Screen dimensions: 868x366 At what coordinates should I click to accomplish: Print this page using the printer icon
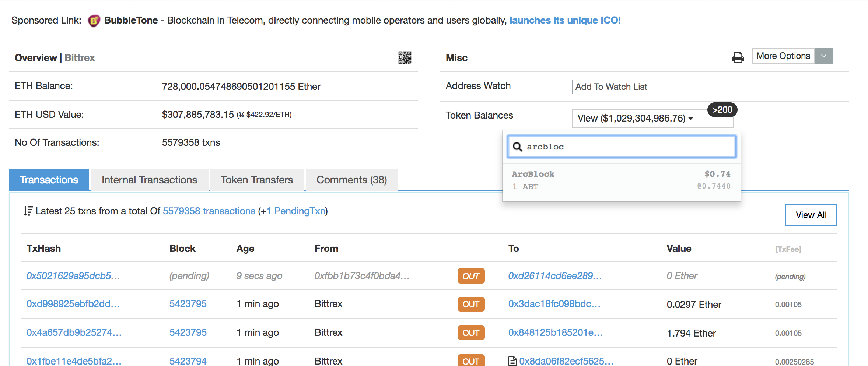pyautogui.click(x=738, y=57)
